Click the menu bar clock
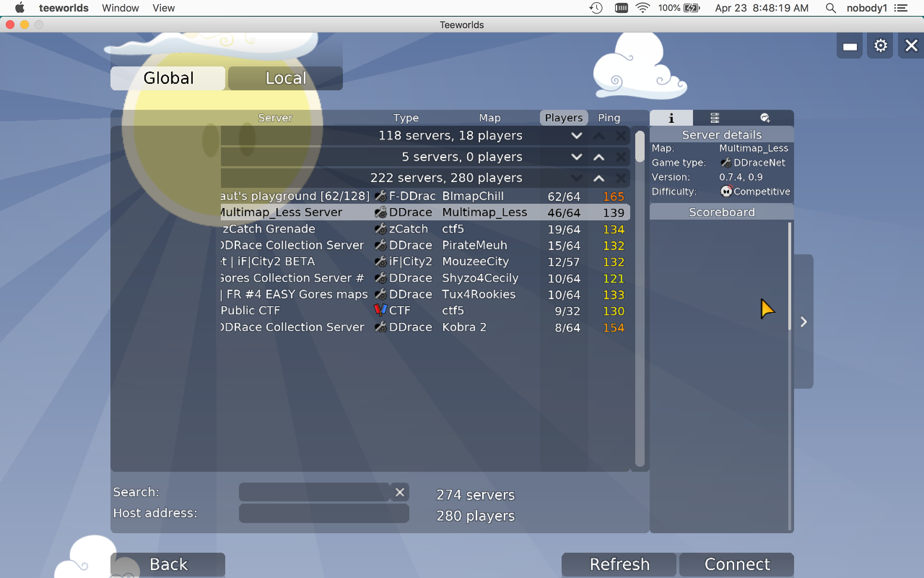This screenshot has width=924, height=578. (761, 8)
